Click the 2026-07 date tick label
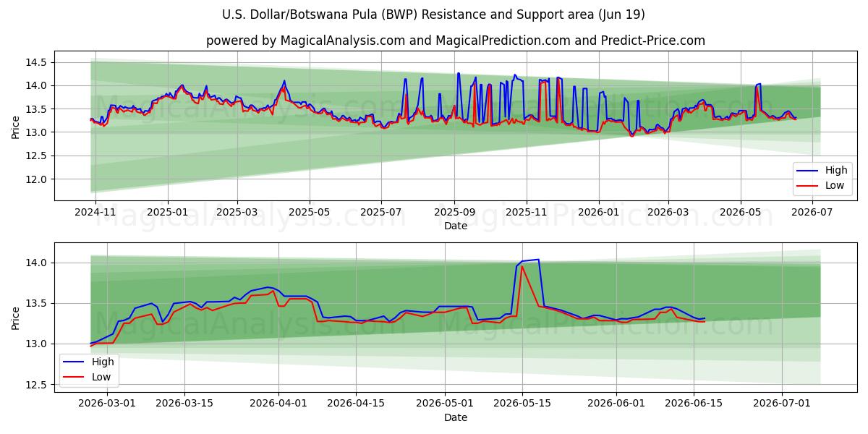The image size is (868, 434). [812, 212]
